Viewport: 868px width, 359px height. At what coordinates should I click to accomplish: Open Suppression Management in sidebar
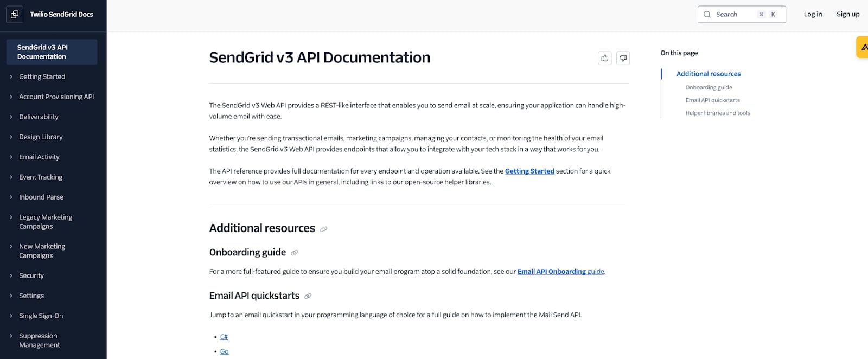click(39, 341)
